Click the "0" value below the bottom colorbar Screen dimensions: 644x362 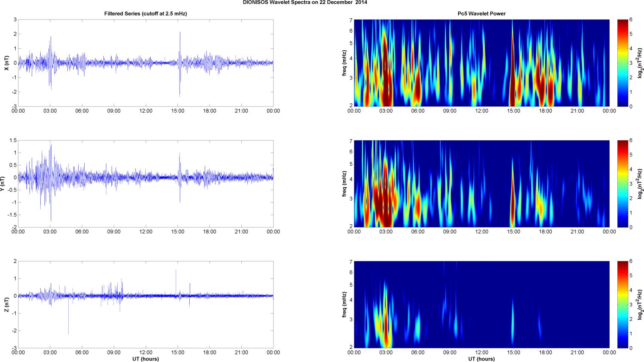[x=631, y=348]
